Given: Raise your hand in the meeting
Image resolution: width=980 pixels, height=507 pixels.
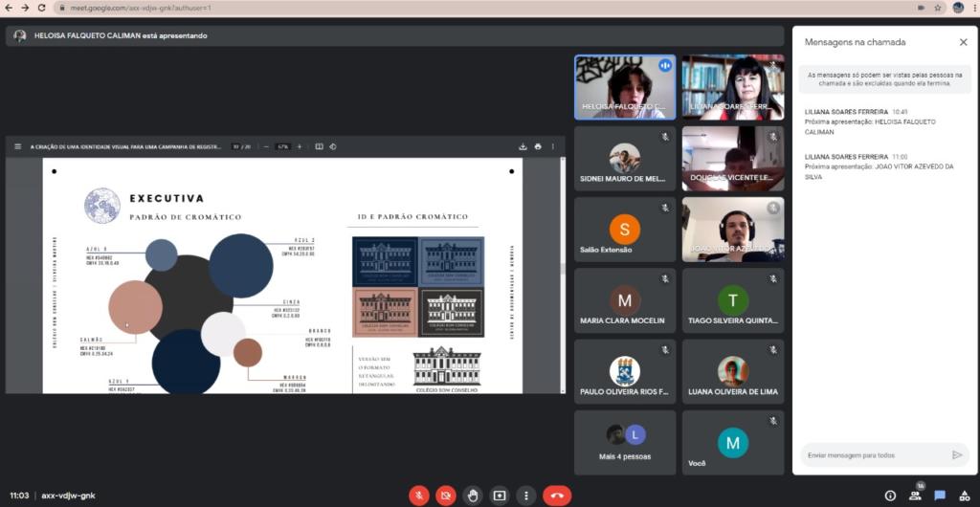Looking at the screenshot, I should tap(472, 496).
